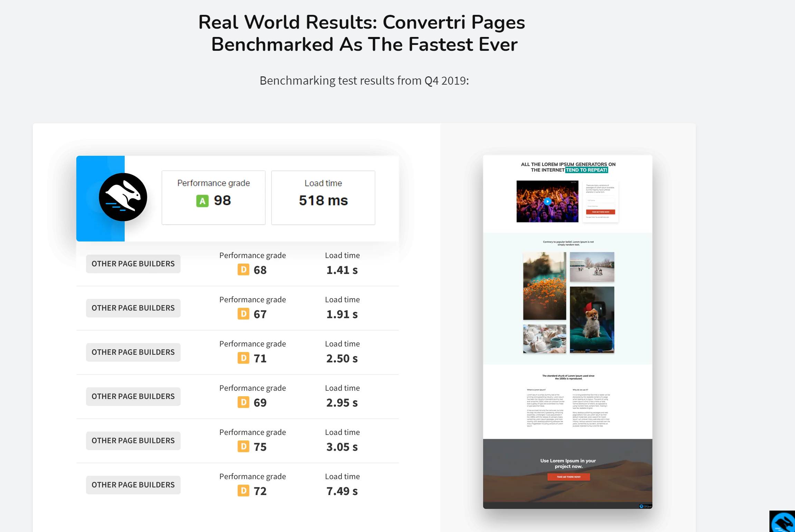
Task: Click the '3.05 s' load time value
Action: pos(342,447)
